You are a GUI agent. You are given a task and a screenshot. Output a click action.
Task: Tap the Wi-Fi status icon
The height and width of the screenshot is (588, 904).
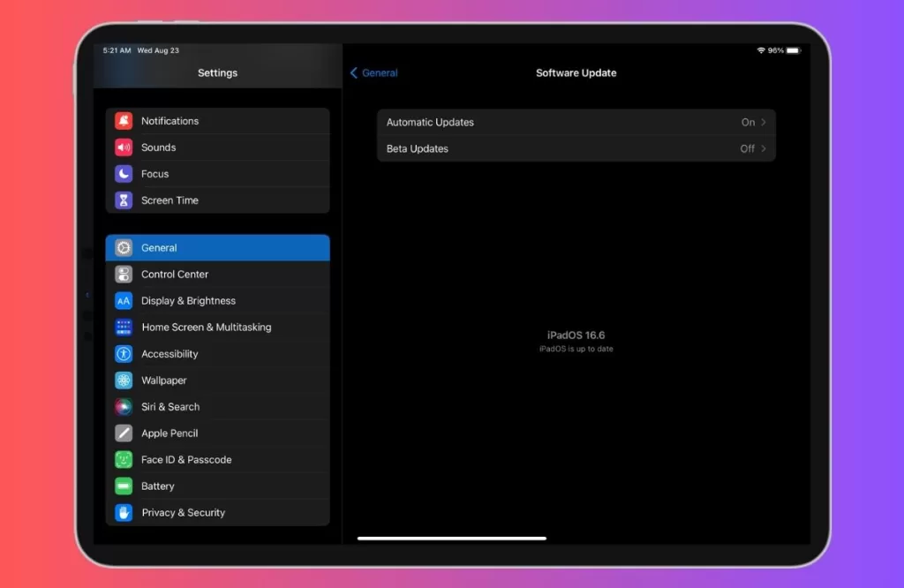coord(761,50)
